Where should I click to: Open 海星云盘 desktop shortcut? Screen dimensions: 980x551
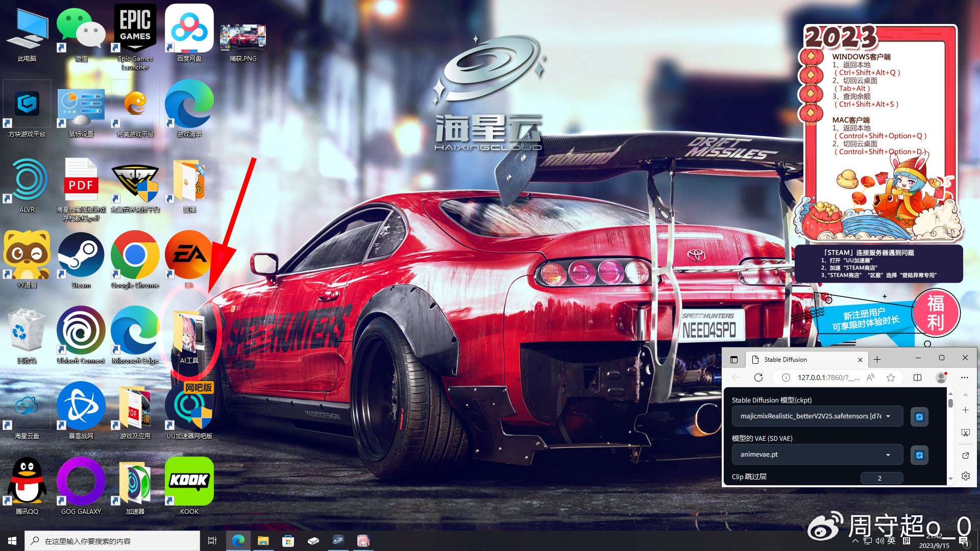[27, 411]
